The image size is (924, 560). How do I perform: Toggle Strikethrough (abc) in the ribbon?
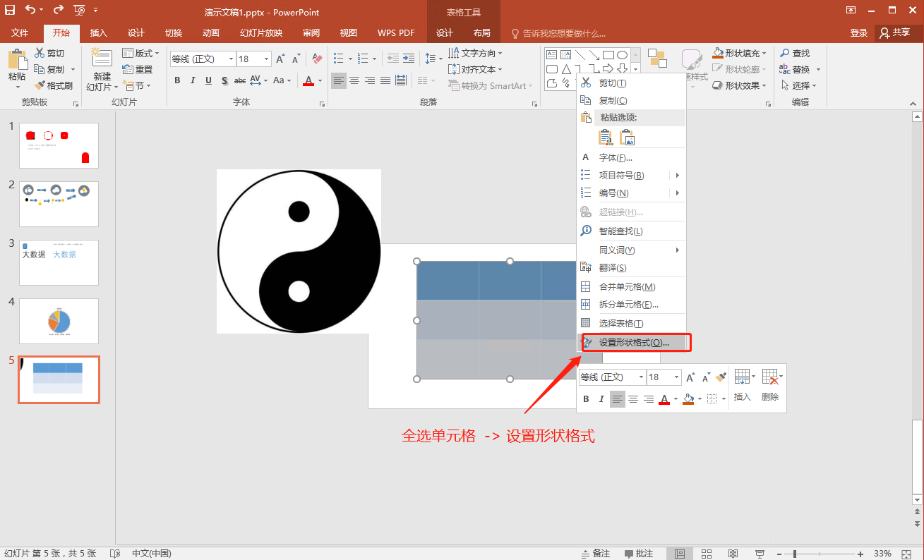pyautogui.click(x=240, y=80)
